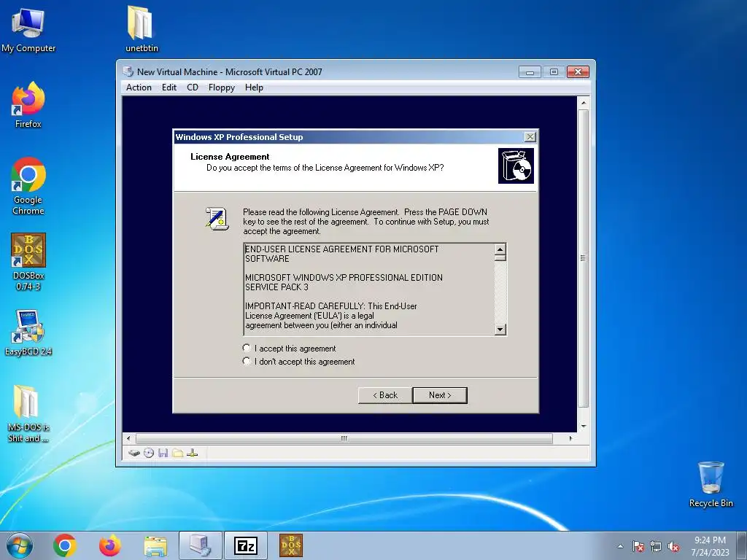Image resolution: width=747 pixels, height=560 pixels.
Task: Click the Virtual PC horizontal scrollbar right arrow
Action: (x=570, y=438)
